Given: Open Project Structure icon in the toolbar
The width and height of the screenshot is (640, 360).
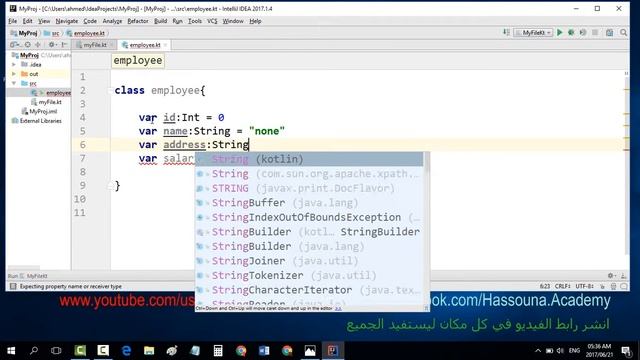Looking at the screenshot, I should pos(609,33).
